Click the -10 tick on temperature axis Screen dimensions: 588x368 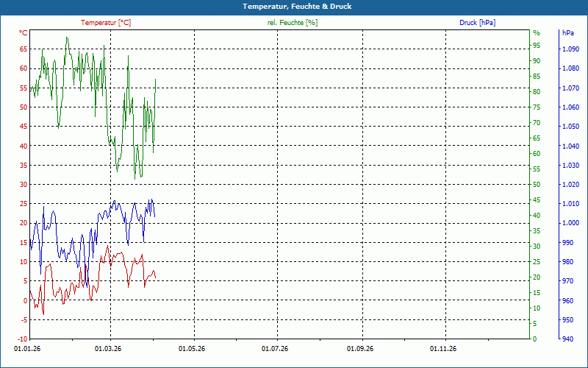click(21, 339)
